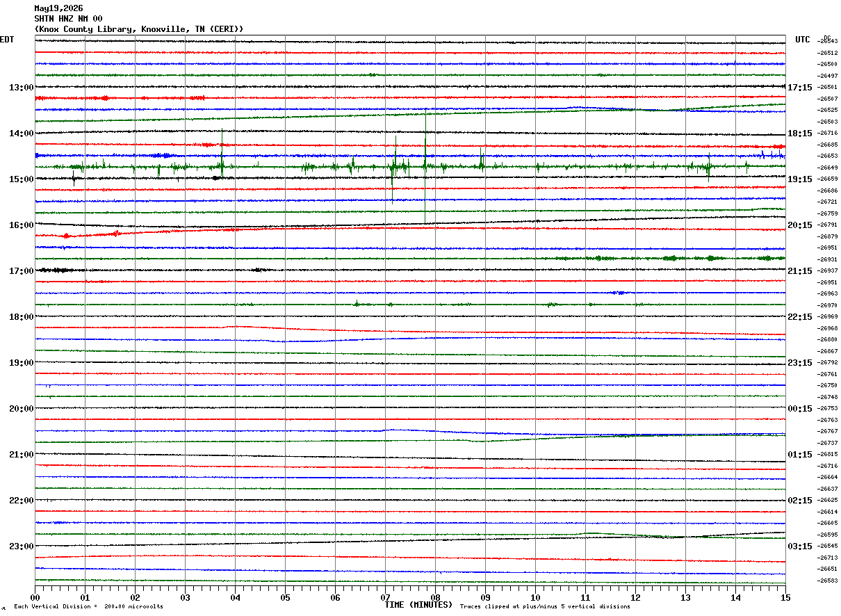
Task: Select the 19:00 EDT hour label
Action: (21, 363)
